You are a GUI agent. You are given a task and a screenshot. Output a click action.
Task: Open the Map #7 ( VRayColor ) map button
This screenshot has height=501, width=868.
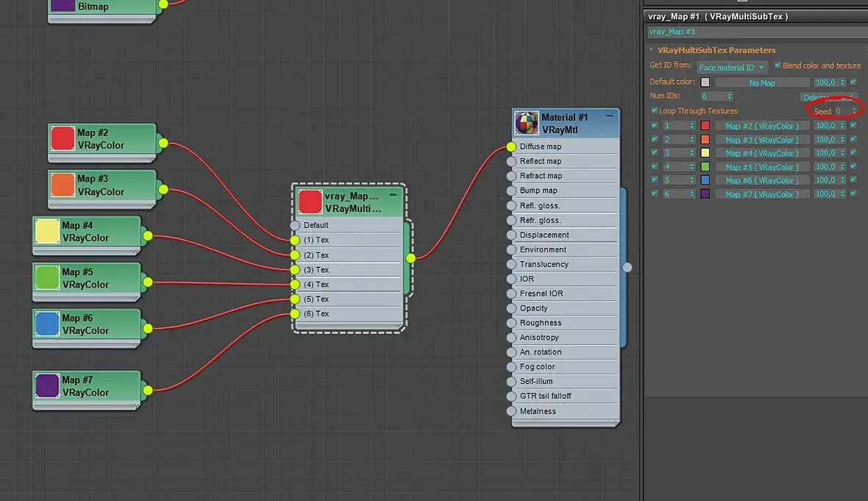point(762,194)
